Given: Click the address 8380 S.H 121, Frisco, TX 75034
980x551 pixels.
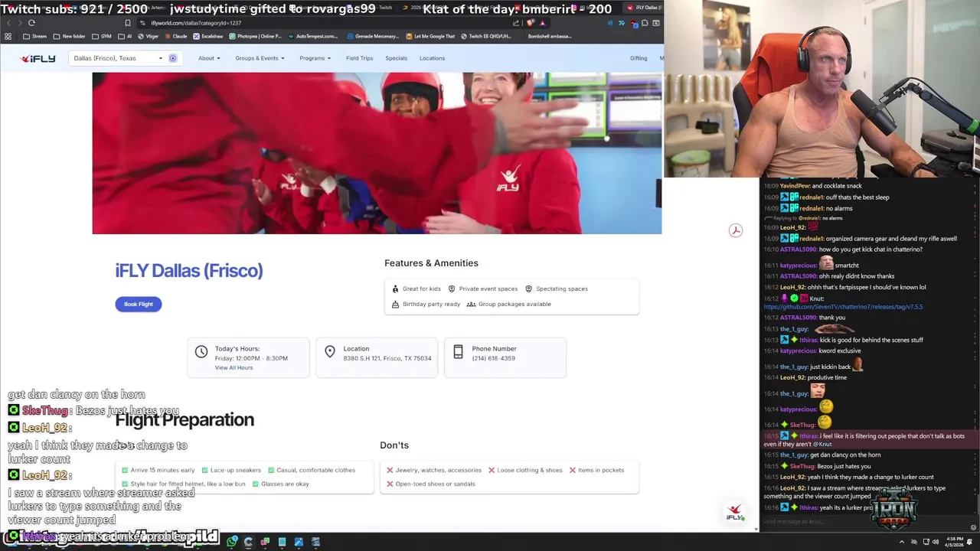Looking at the screenshot, I should [387, 358].
